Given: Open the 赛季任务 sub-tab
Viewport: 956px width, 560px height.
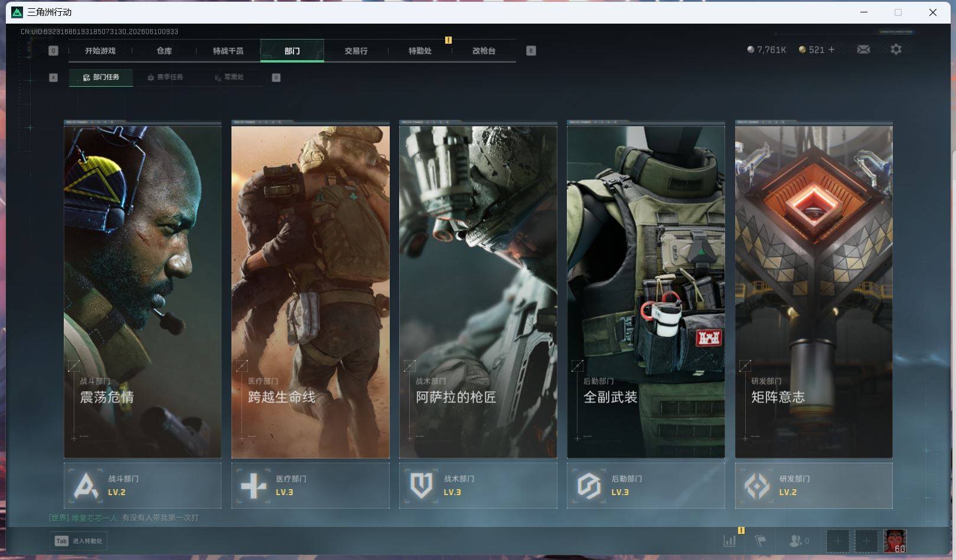Looking at the screenshot, I should 165,77.
